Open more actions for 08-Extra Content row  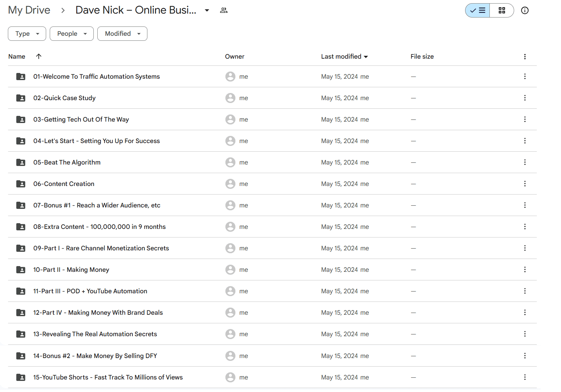pos(525,226)
